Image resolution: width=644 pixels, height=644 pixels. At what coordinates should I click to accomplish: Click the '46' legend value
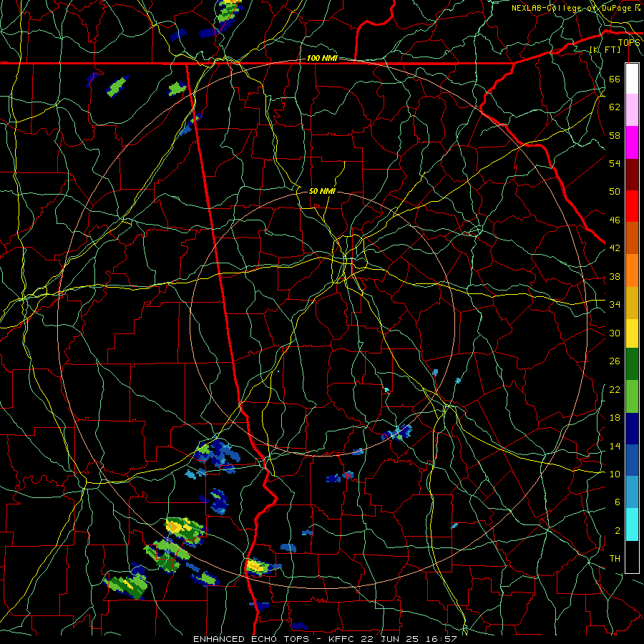click(x=615, y=220)
